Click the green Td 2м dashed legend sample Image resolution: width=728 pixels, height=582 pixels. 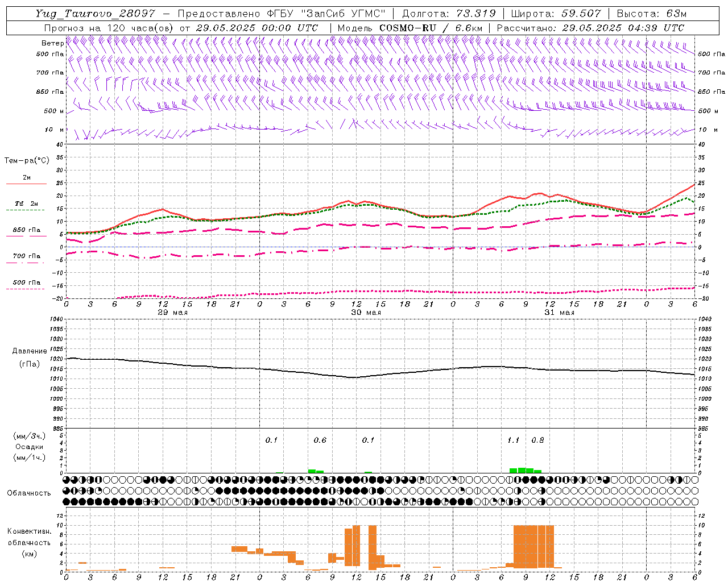pyautogui.click(x=26, y=210)
